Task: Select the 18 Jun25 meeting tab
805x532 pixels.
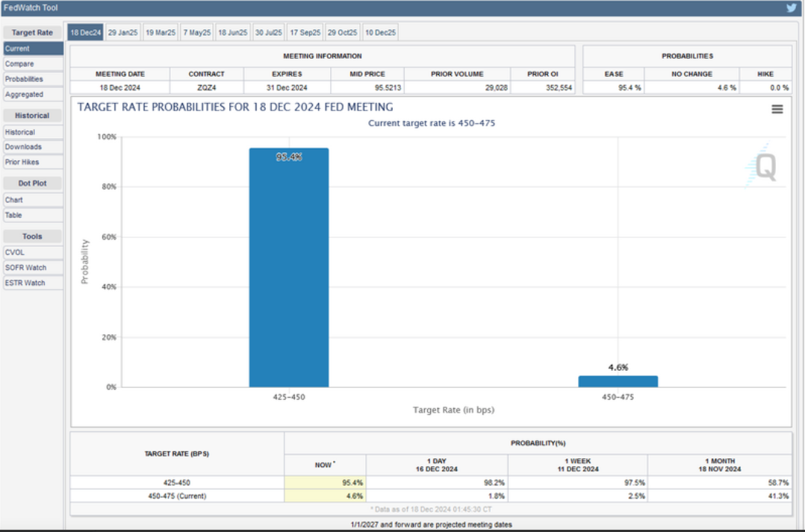Action: (x=233, y=33)
